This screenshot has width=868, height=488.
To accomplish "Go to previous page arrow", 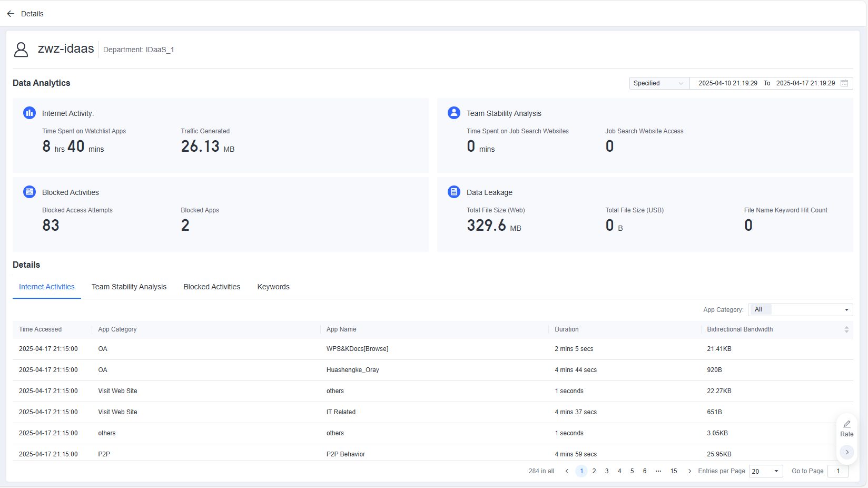I will click(x=567, y=471).
